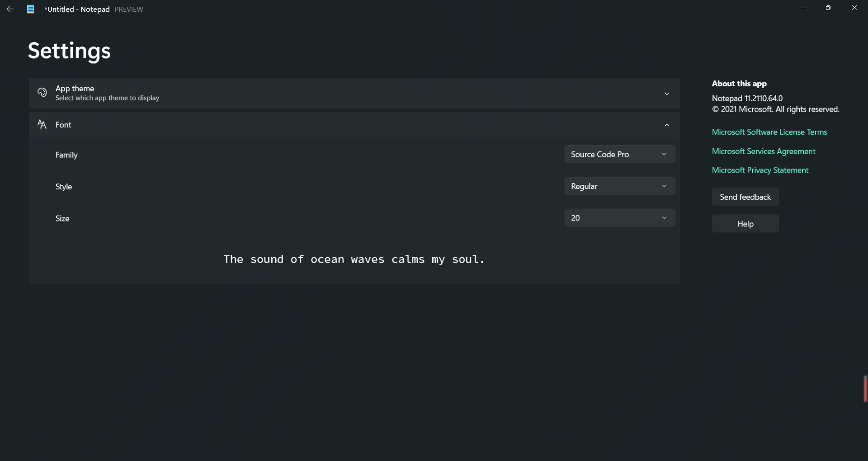Open Microsoft Software License Terms link

coord(769,132)
